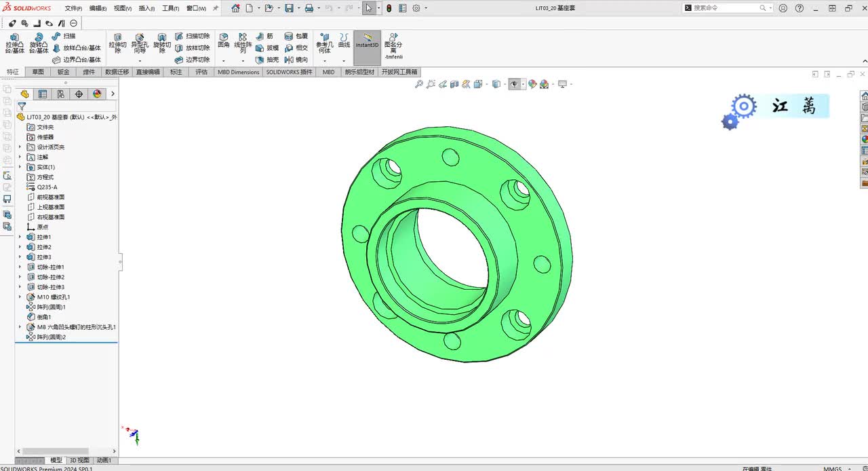Click the Print icon in the top toolbar
The image size is (868, 471).
pos(309,8)
